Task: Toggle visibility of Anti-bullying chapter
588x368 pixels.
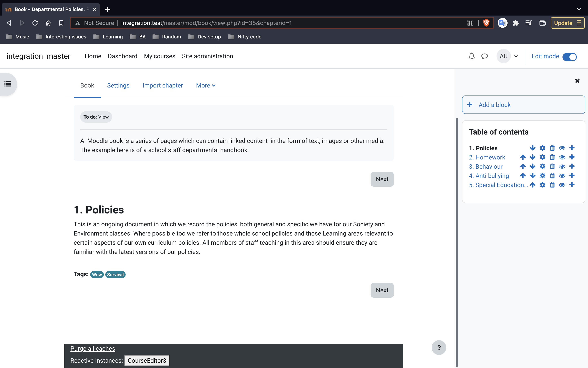Action: pos(562,176)
